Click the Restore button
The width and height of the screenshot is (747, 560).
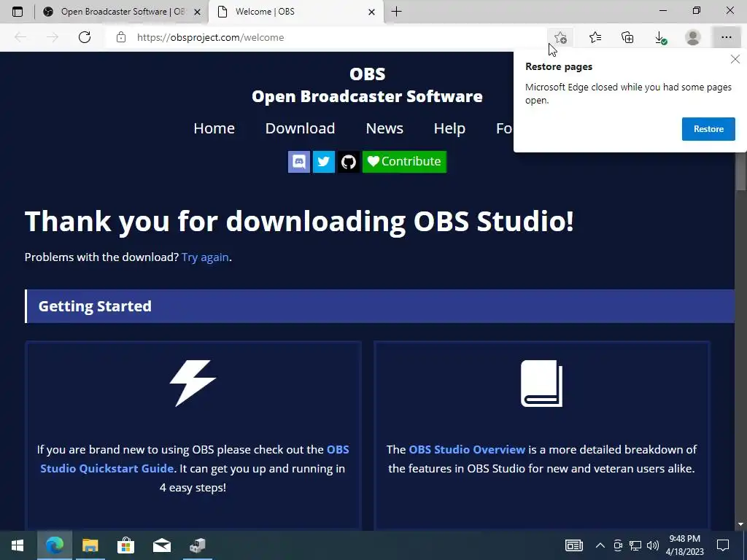pos(708,129)
